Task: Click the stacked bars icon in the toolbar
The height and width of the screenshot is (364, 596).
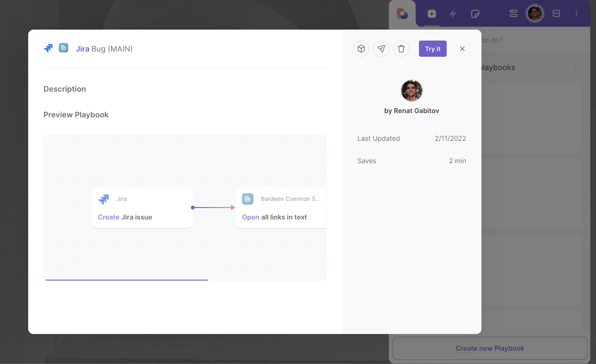Action: (513, 13)
